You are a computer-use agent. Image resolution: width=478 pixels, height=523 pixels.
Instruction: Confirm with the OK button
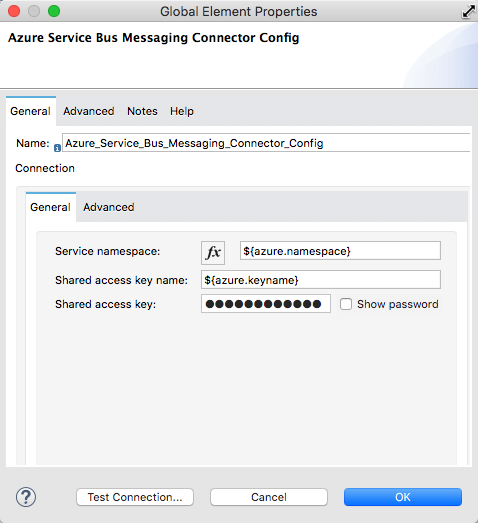pyautogui.click(x=403, y=497)
